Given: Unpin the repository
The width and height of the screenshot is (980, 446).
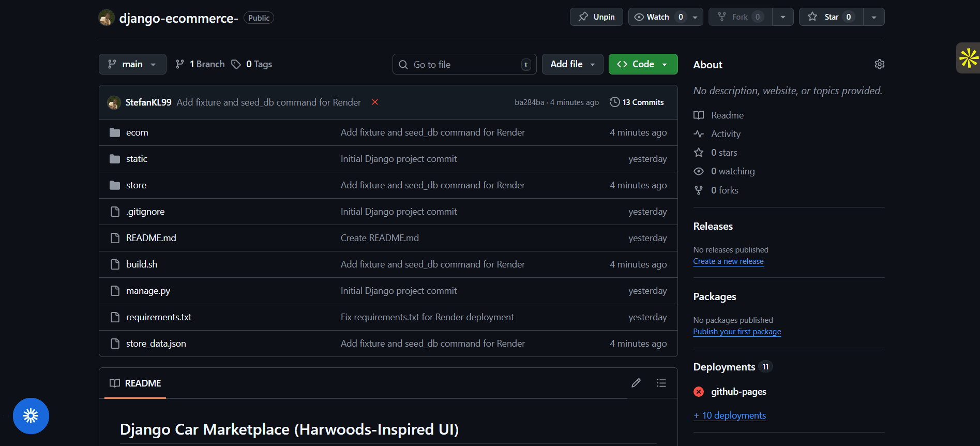Looking at the screenshot, I should (x=596, y=17).
